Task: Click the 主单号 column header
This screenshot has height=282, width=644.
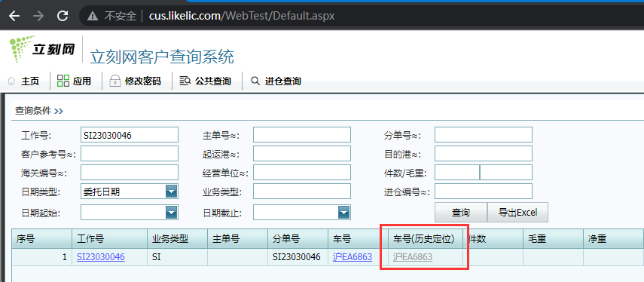Action: [x=238, y=238]
